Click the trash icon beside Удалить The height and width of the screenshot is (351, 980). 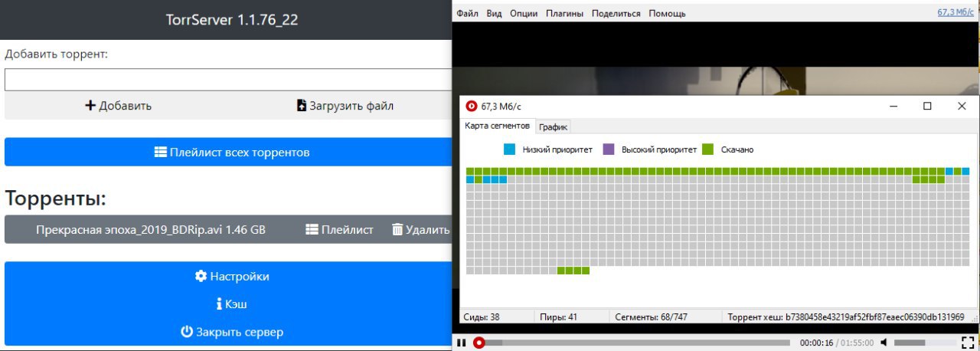(397, 229)
